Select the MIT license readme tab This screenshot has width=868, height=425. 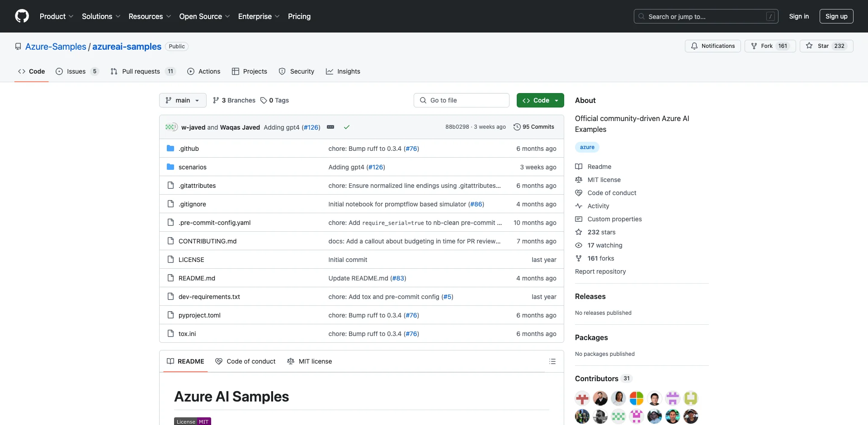click(310, 361)
